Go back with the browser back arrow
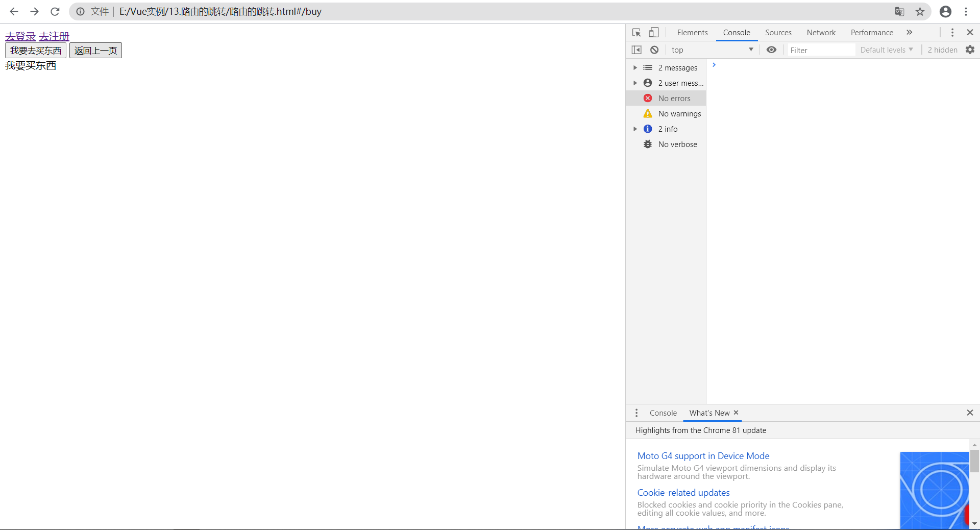This screenshot has height=530, width=980. 14,11
